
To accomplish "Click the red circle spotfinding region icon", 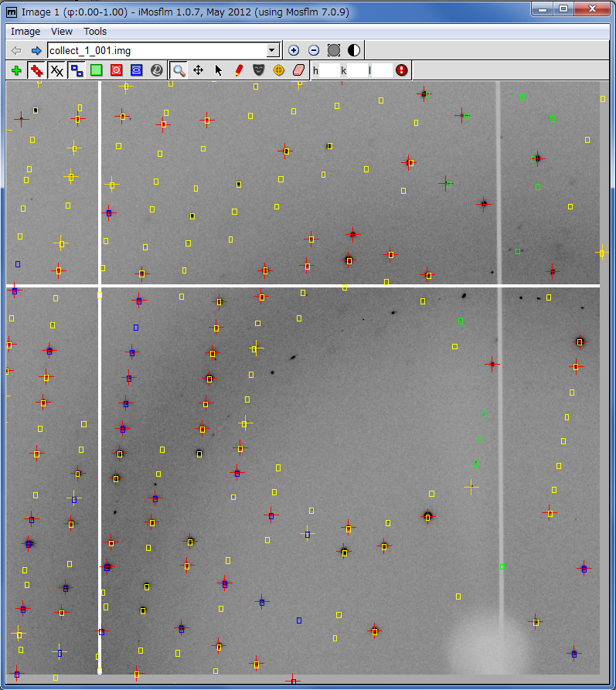I will click(x=117, y=70).
